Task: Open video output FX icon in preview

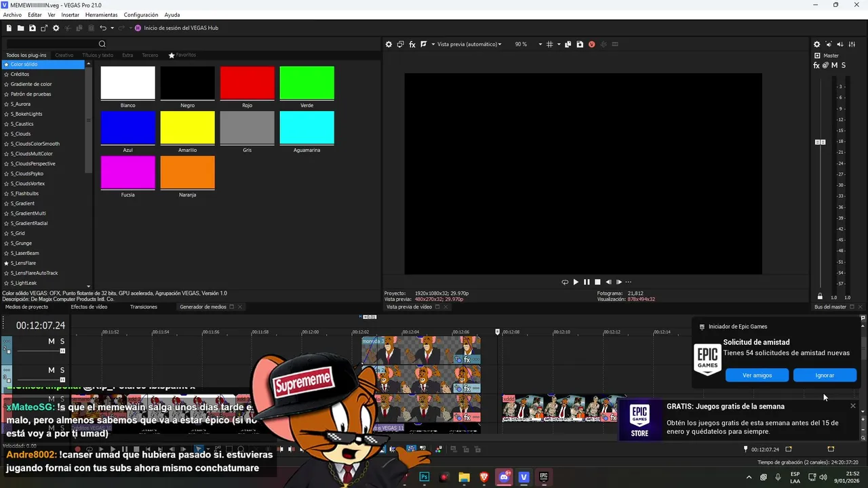Action: tap(412, 44)
